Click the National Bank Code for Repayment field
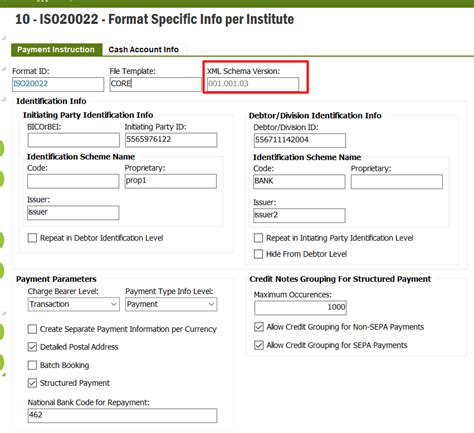This screenshot has height=433, width=474. click(x=122, y=416)
